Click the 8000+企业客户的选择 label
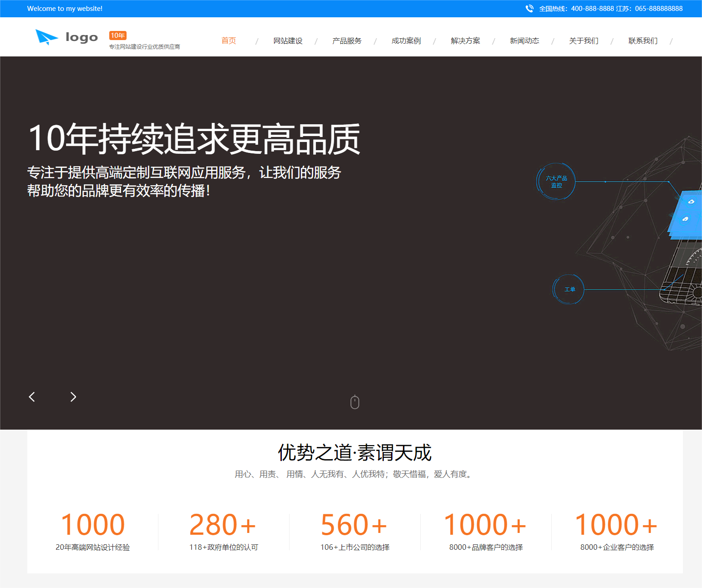Screen dimensions: 702x588 click(x=617, y=547)
